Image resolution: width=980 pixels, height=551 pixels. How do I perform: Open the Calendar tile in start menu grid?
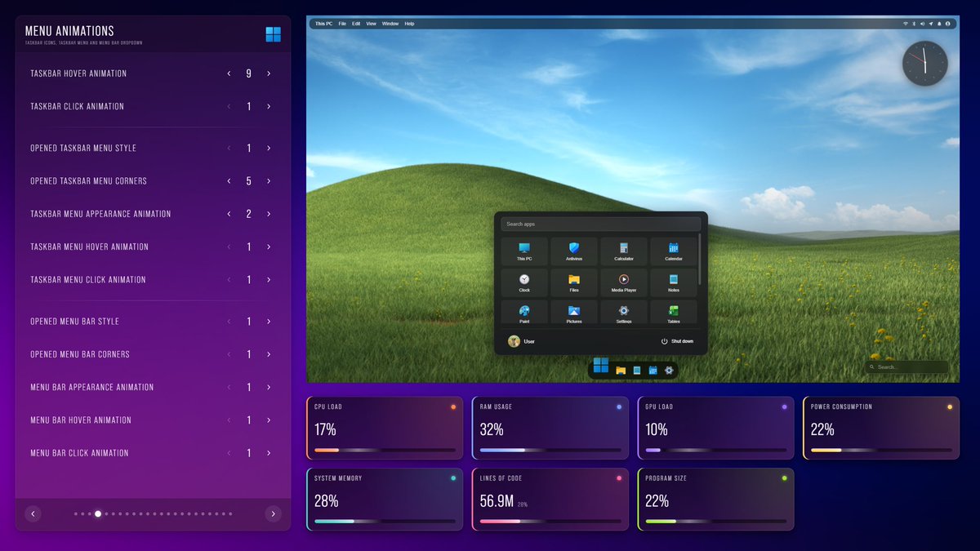(x=674, y=251)
